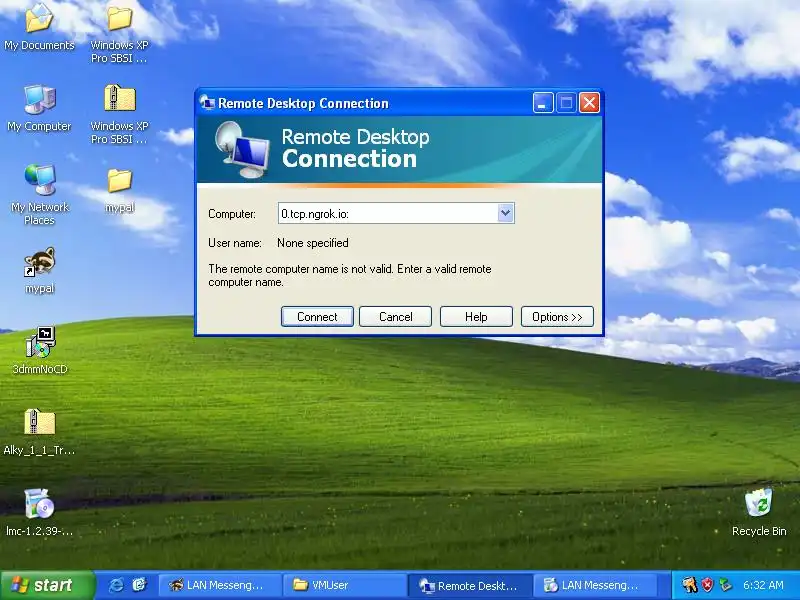Open My Documents desktop icon

39,27
